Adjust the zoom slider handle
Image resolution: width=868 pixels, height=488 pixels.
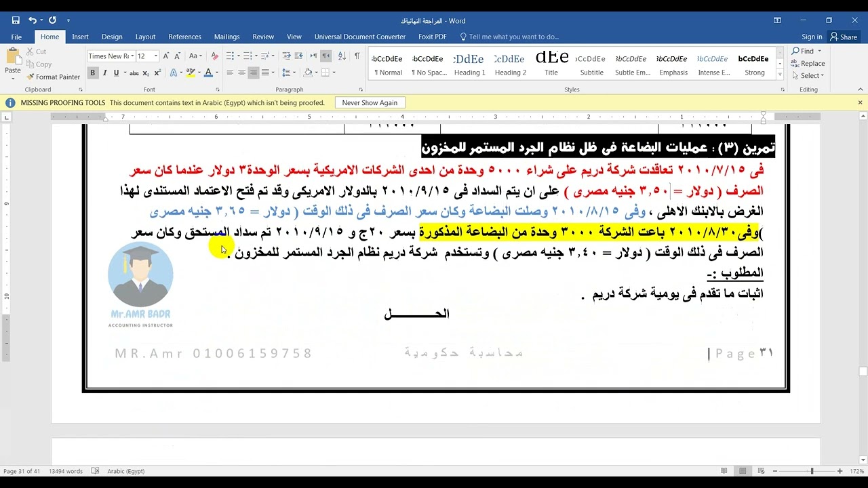pos(812,471)
